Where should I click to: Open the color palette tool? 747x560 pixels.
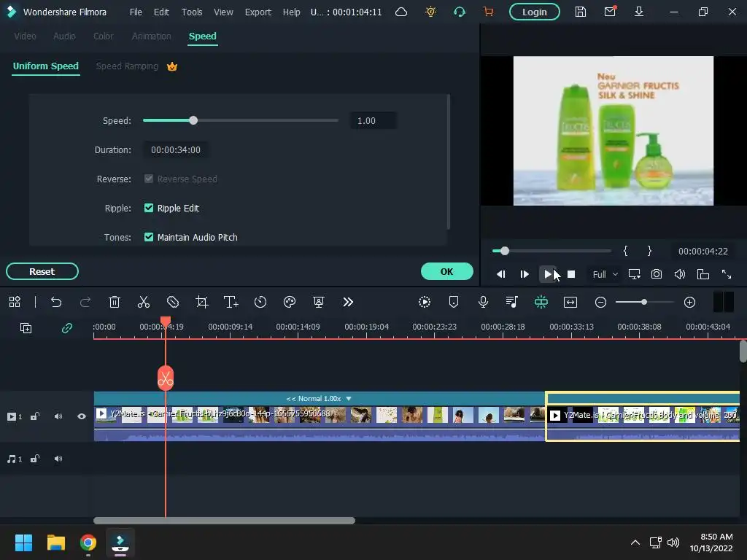point(290,302)
